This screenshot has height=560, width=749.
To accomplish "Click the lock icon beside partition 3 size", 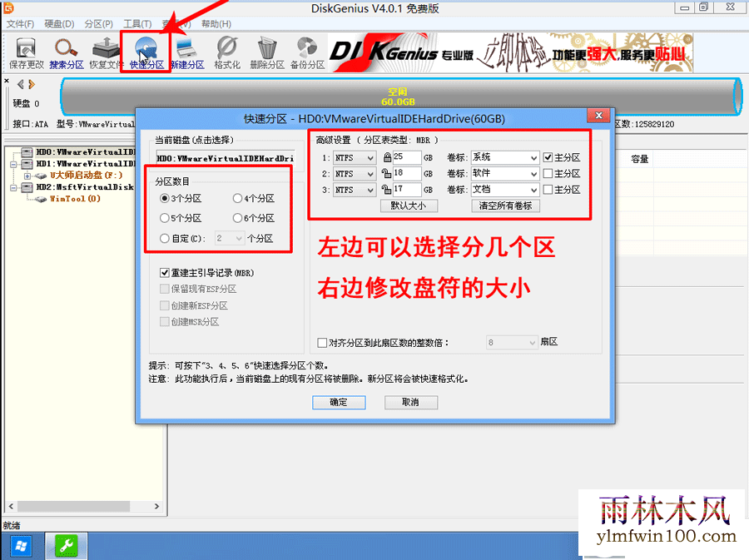I will [x=386, y=190].
